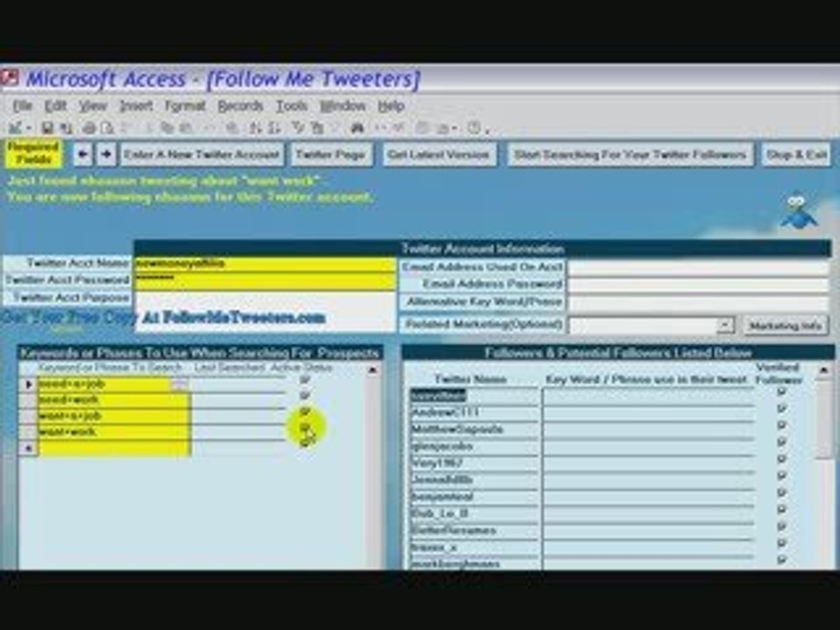Click the blue Twitter bird mascot
Viewport: 840px width, 630px height.
(x=798, y=211)
